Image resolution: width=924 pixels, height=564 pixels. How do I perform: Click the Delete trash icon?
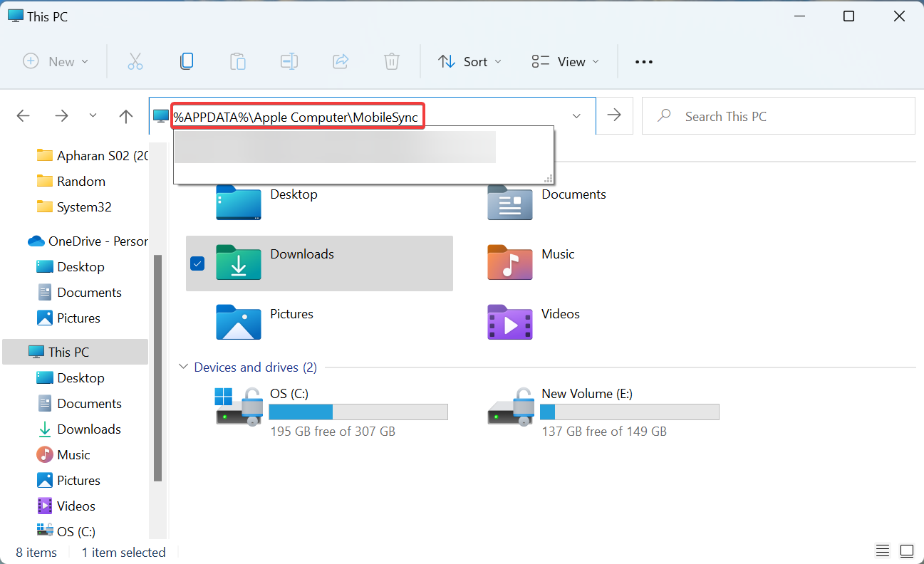[392, 61]
